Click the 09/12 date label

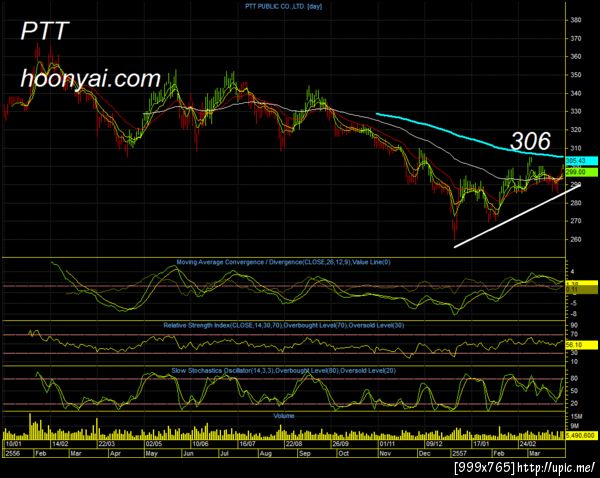(x=434, y=444)
